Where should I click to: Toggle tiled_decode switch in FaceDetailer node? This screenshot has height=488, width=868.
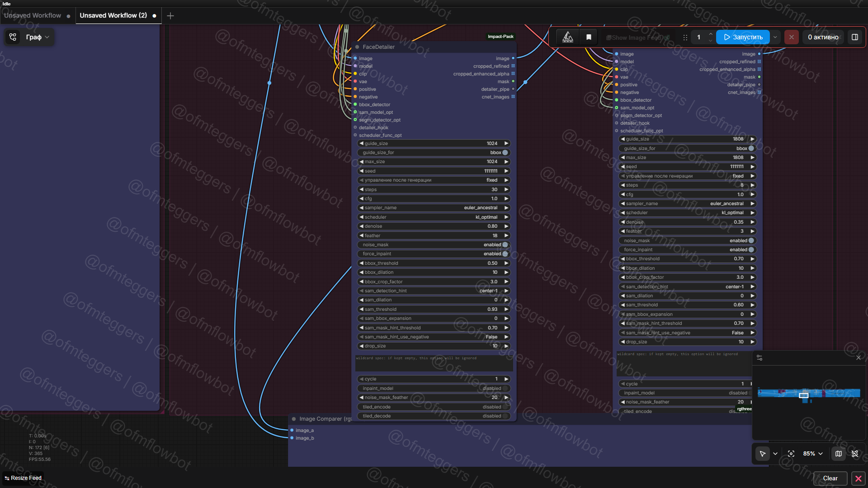[505, 416]
